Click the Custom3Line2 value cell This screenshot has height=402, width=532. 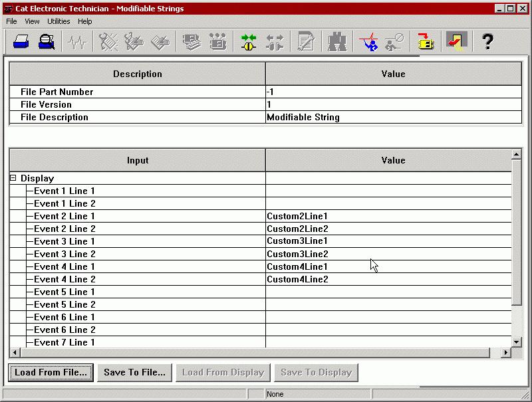pyautogui.click(x=388, y=254)
